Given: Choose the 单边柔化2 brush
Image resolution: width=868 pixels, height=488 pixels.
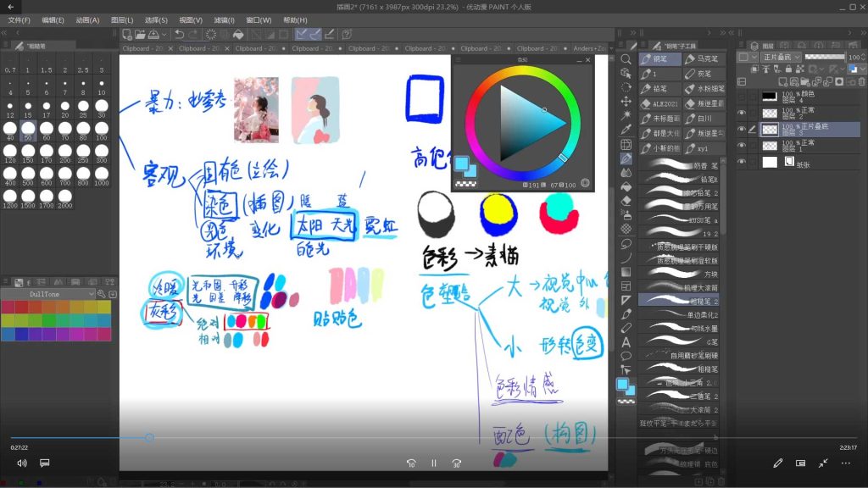Looking at the screenshot, I should pyautogui.click(x=679, y=314).
